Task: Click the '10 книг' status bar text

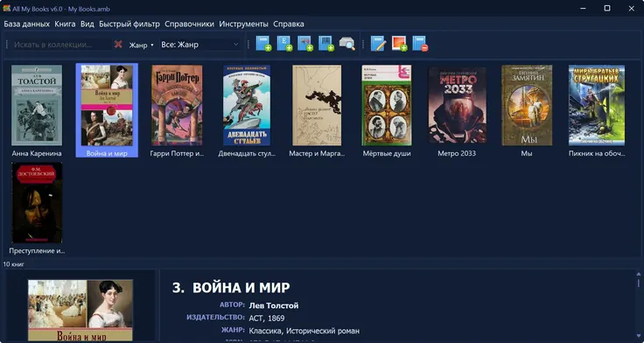Action: coord(13,264)
